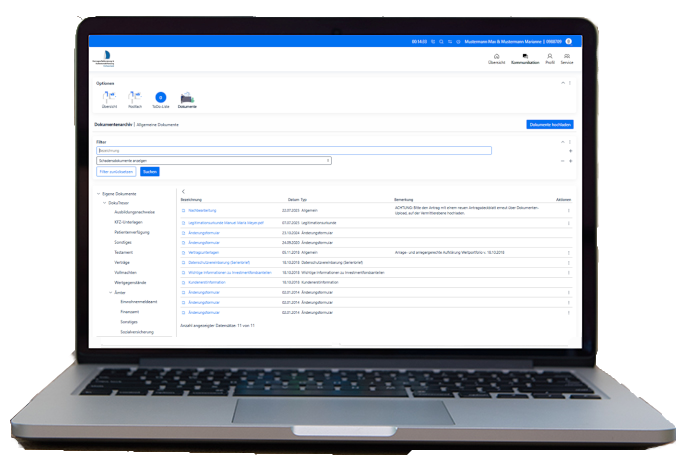Image resolution: width=687 pixels, height=460 pixels.
Task: Select Testament folder in tree
Action: pyautogui.click(x=124, y=252)
